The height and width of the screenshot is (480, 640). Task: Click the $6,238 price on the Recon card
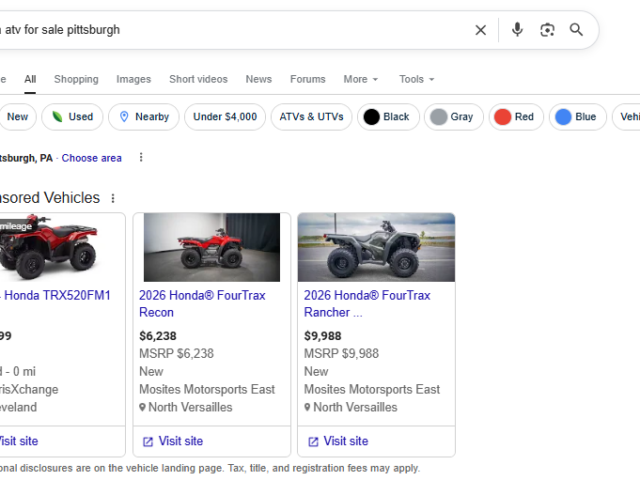(158, 336)
